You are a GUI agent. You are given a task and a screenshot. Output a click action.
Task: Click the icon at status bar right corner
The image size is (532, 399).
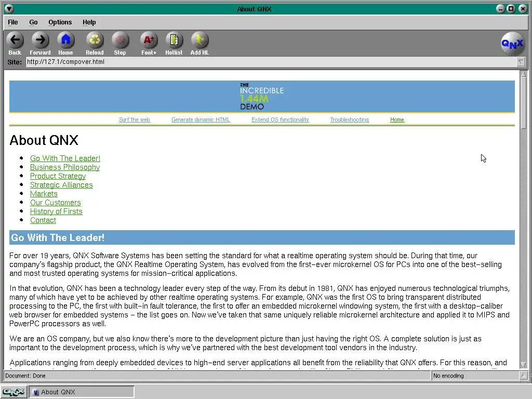523,376
